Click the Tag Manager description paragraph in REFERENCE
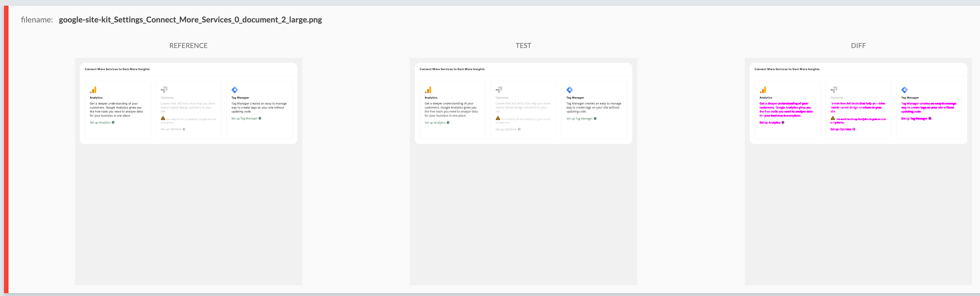980x296 pixels. click(259, 108)
